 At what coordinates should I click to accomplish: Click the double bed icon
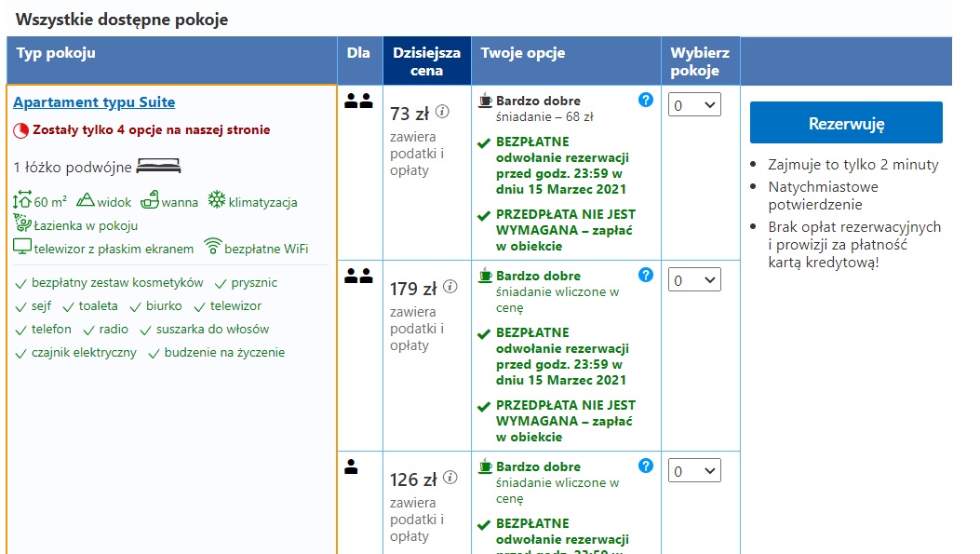tap(159, 166)
